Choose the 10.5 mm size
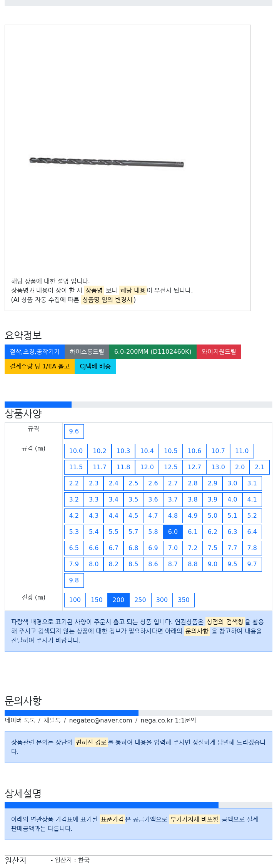277x868 pixels. pos(171,451)
